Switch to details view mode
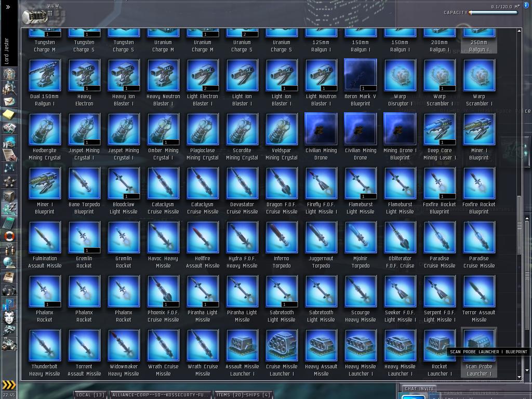Viewport: 532px width, 399px height. point(57,13)
